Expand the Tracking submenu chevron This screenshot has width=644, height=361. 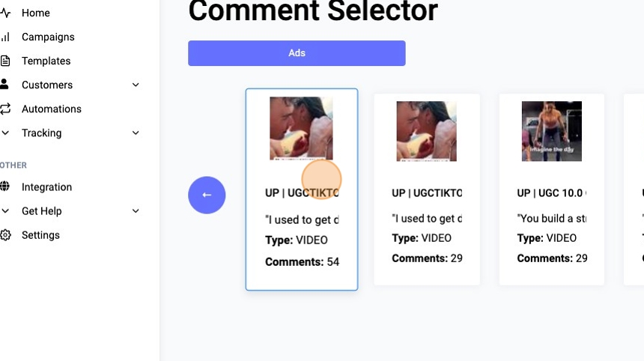coord(136,133)
